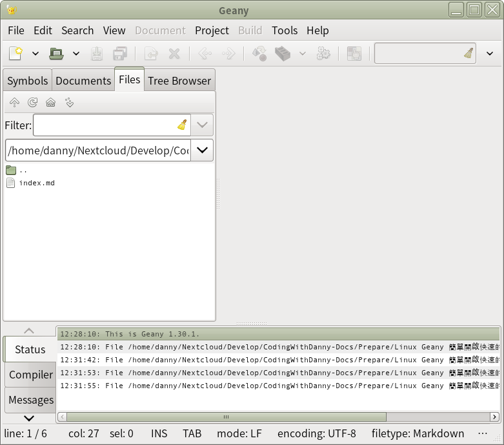Click the horizontal scrollbar in status log
Viewport: 504px width, 445px height.
[x=226, y=417]
